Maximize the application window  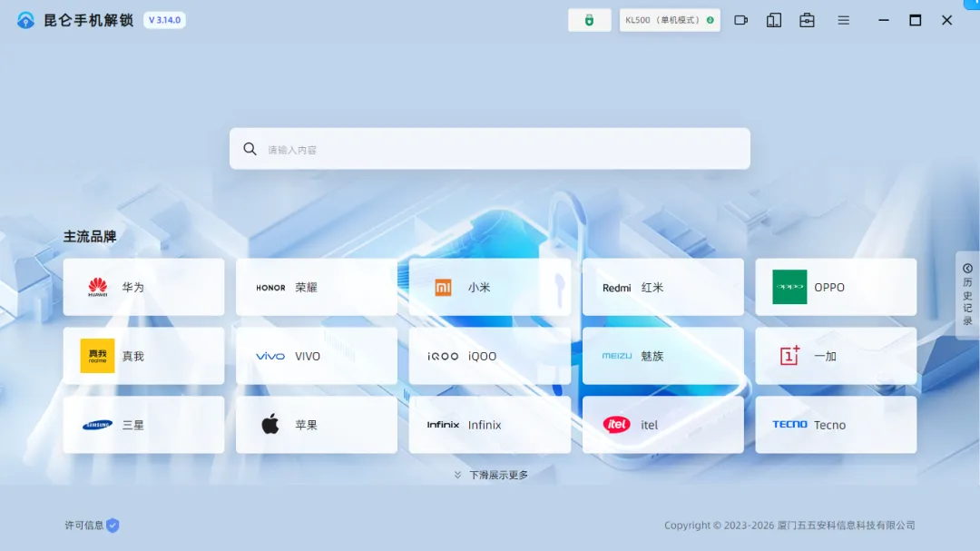click(x=915, y=20)
